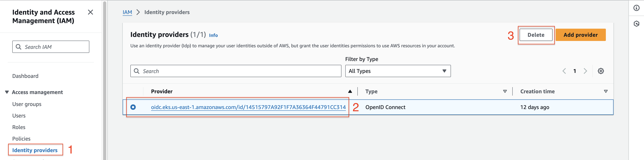Sort by Provider ascending arrow
644x160 pixels.
click(350, 92)
